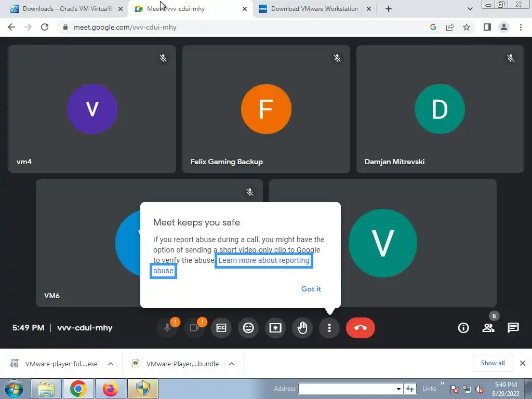Open the emoji reactions button

248,328
